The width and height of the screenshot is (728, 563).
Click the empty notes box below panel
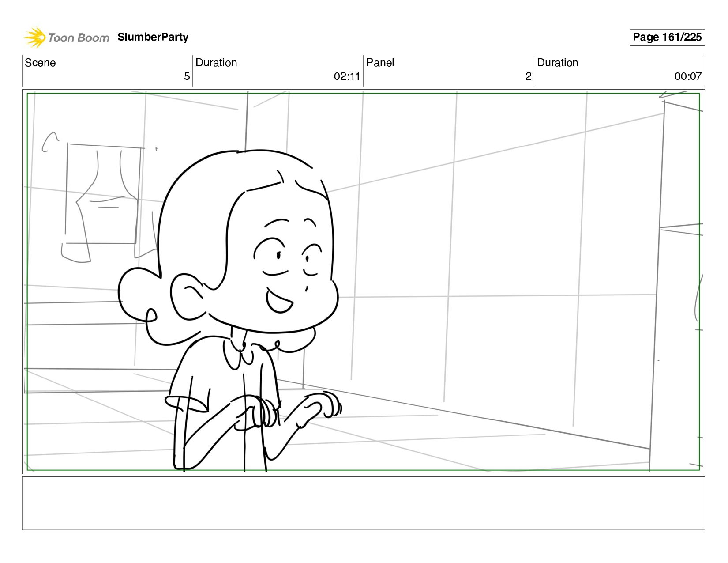[363, 503]
